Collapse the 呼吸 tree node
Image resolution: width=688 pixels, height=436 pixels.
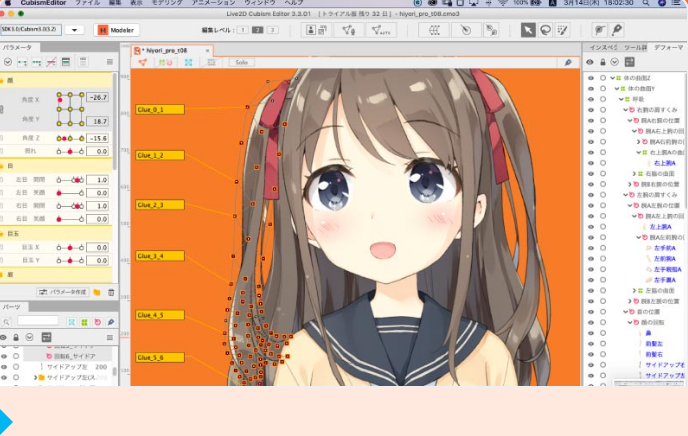621,99
